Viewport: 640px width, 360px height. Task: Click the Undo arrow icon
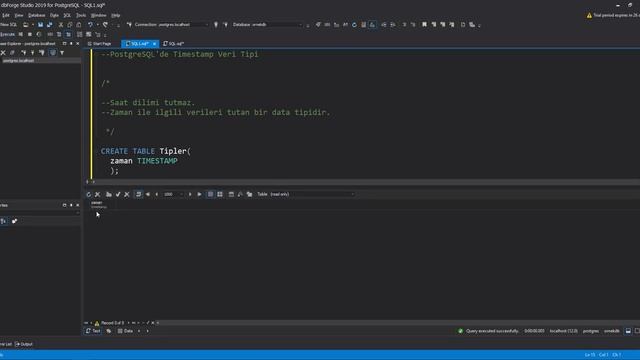click(90, 25)
